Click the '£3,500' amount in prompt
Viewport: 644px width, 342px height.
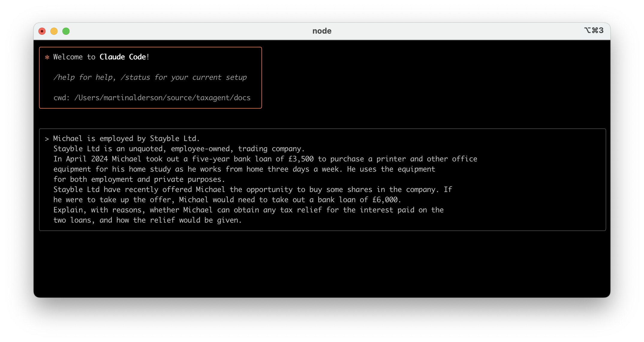tap(301, 159)
